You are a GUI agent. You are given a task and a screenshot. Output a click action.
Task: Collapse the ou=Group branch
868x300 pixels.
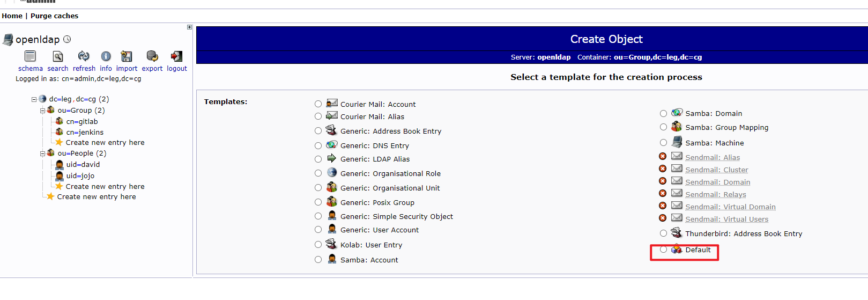(42, 111)
